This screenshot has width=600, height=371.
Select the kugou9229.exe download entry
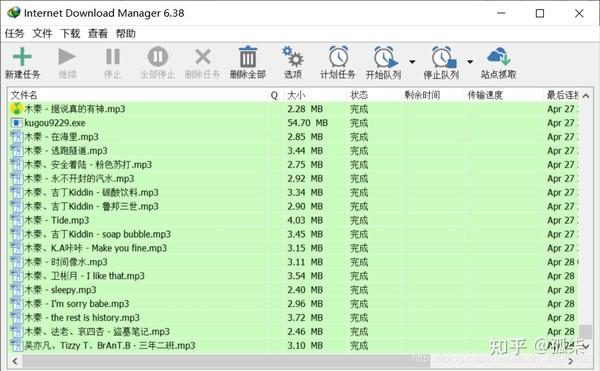pos(293,123)
